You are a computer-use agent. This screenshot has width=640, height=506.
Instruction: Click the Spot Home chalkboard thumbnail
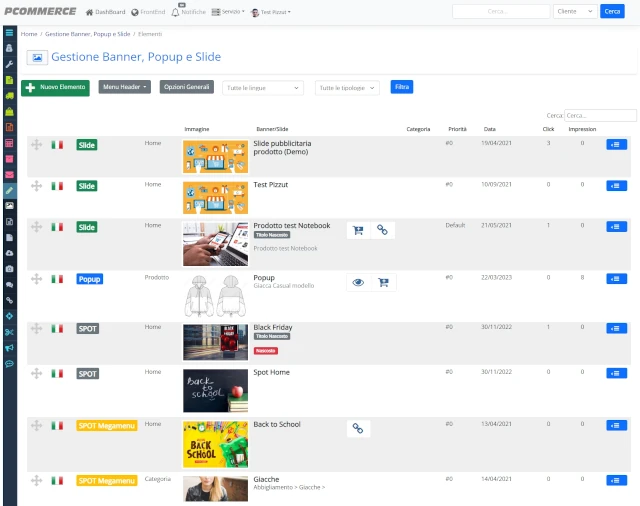click(x=215, y=391)
